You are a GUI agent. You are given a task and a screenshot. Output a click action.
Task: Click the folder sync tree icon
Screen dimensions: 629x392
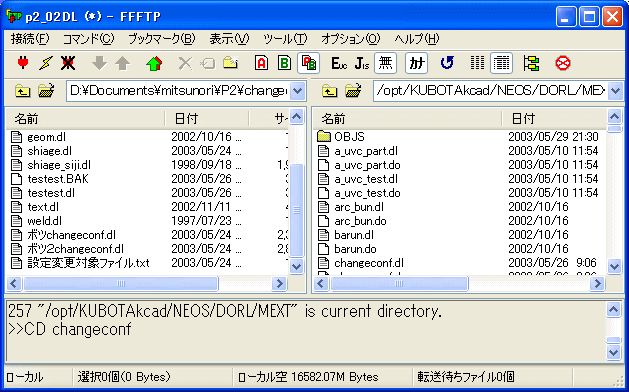point(531,63)
